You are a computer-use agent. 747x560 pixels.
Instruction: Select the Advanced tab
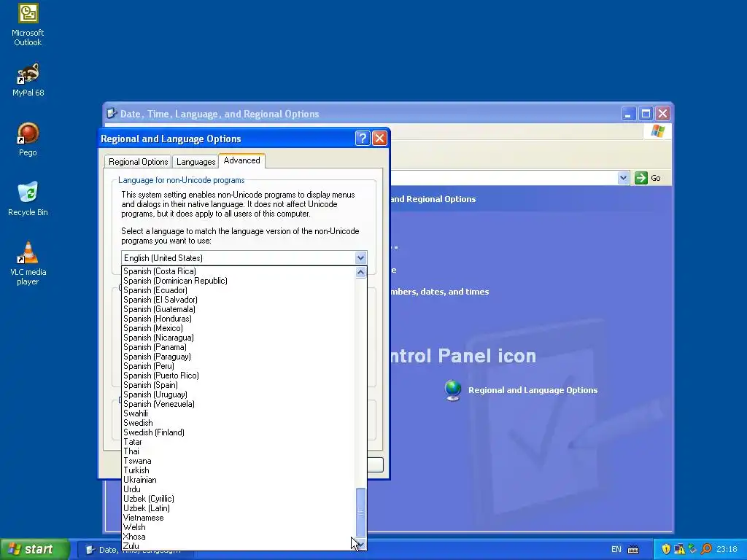click(242, 160)
